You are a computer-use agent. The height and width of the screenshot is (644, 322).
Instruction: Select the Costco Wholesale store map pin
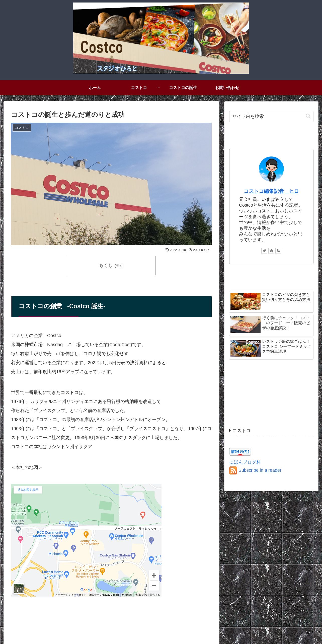click(x=112, y=536)
